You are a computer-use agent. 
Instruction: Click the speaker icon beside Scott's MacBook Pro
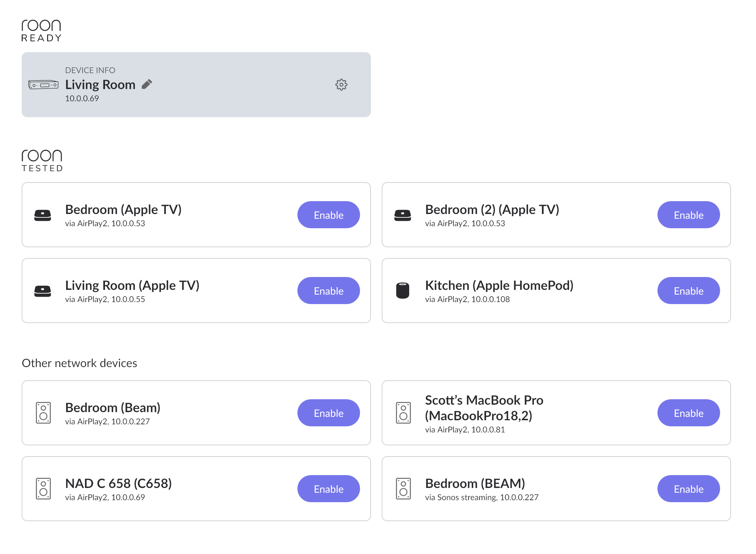point(403,413)
